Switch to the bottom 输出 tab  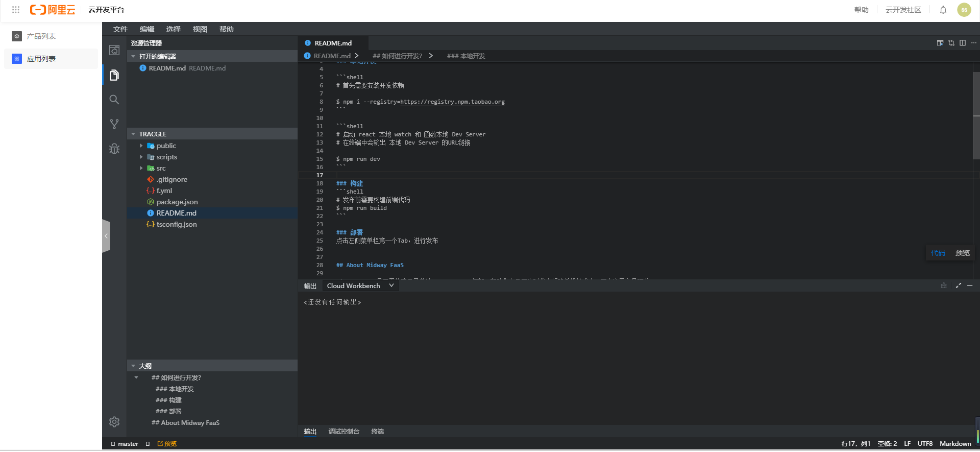click(310, 432)
